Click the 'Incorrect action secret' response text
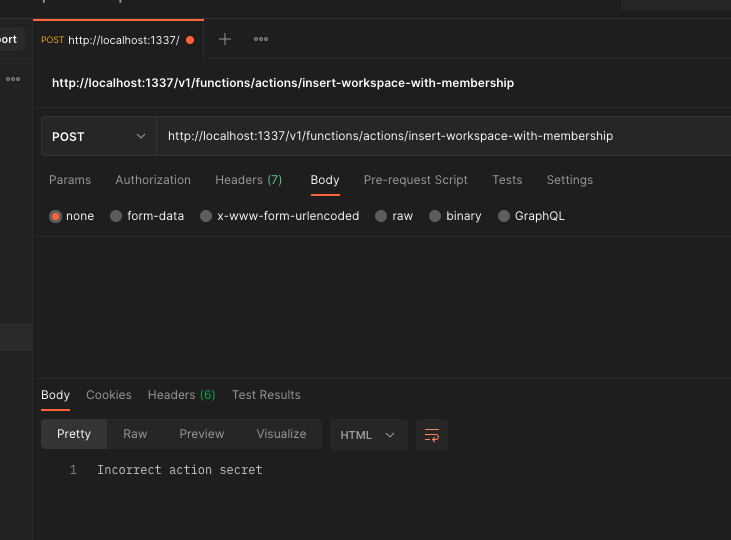Image resolution: width=731 pixels, height=540 pixels. tap(179, 470)
